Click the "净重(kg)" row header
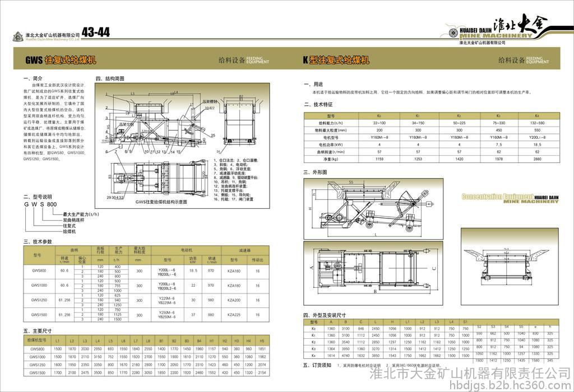The image size is (574, 392). (x=331, y=159)
